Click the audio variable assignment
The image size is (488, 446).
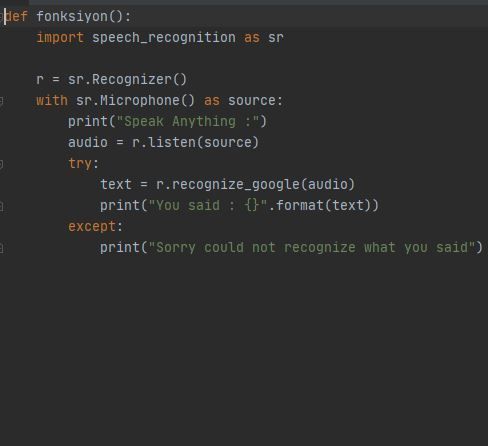pos(88,143)
